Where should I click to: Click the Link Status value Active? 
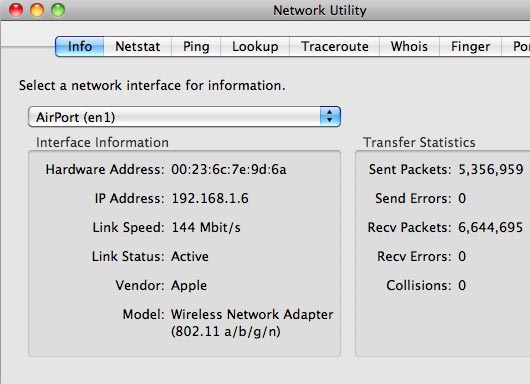pos(190,257)
